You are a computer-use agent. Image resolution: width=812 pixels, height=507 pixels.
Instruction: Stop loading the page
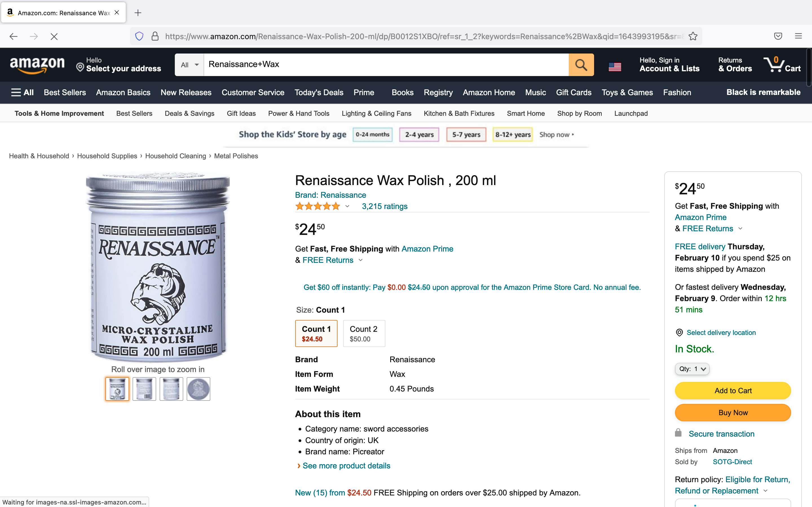54,36
